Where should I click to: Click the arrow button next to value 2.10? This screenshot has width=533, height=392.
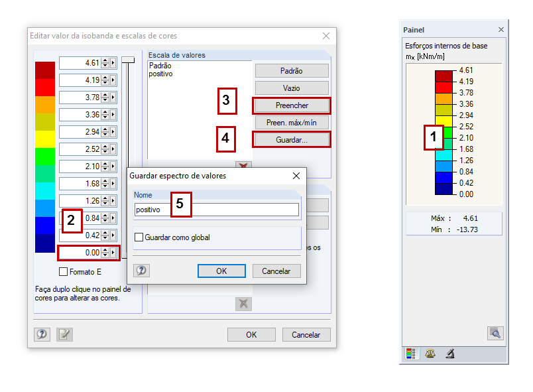coord(113,166)
